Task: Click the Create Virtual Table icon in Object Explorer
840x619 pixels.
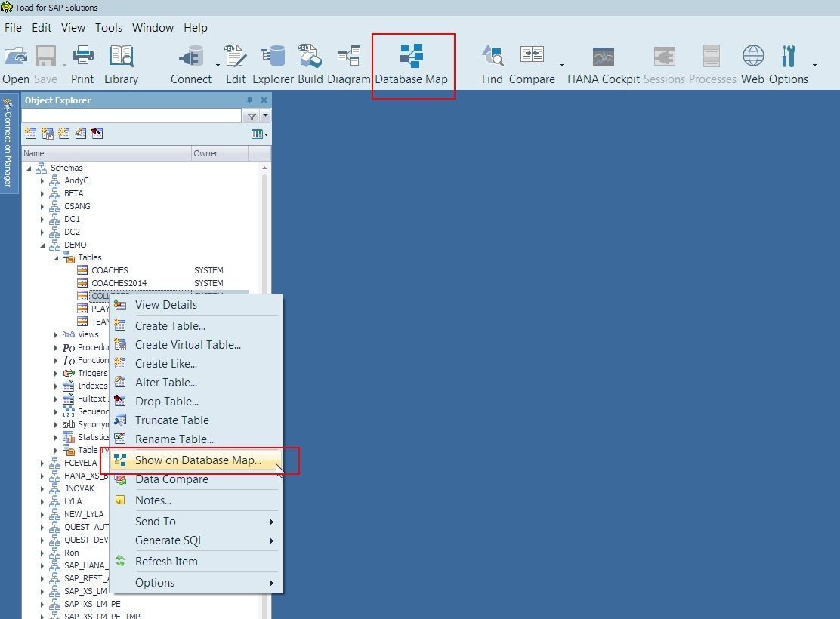Action: [x=47, y=134]
